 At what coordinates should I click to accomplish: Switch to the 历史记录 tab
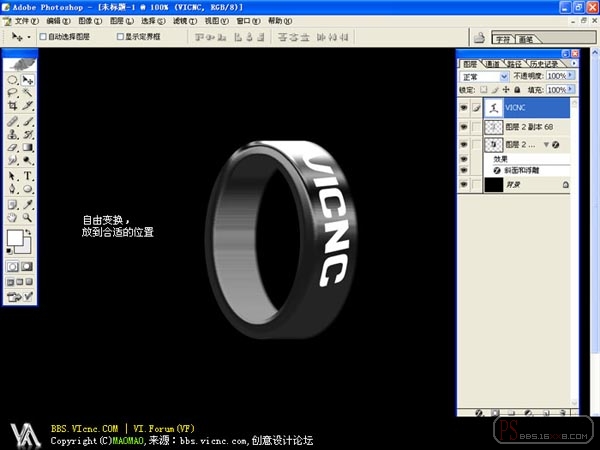click(543, 64)
